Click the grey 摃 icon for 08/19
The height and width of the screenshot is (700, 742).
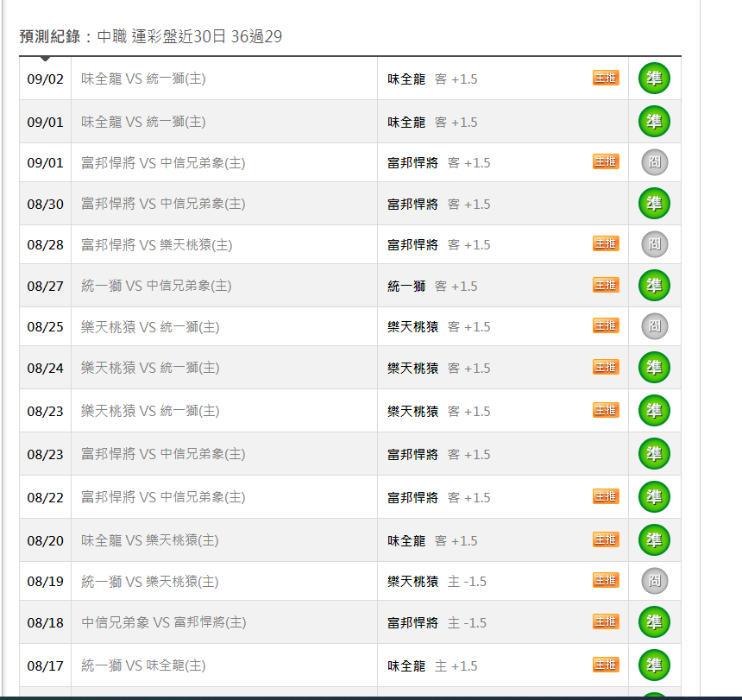655,581
